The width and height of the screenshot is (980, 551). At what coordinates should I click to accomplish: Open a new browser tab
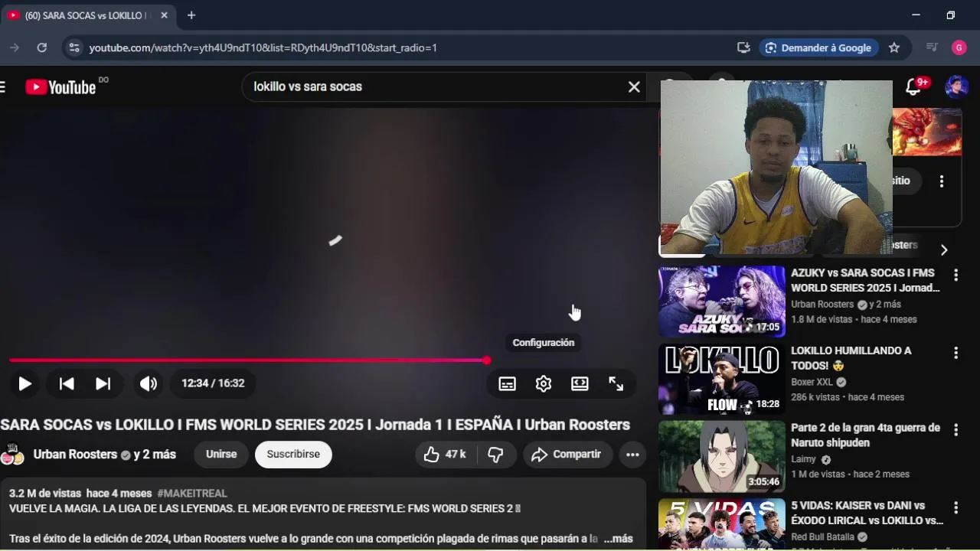point(191,15)
